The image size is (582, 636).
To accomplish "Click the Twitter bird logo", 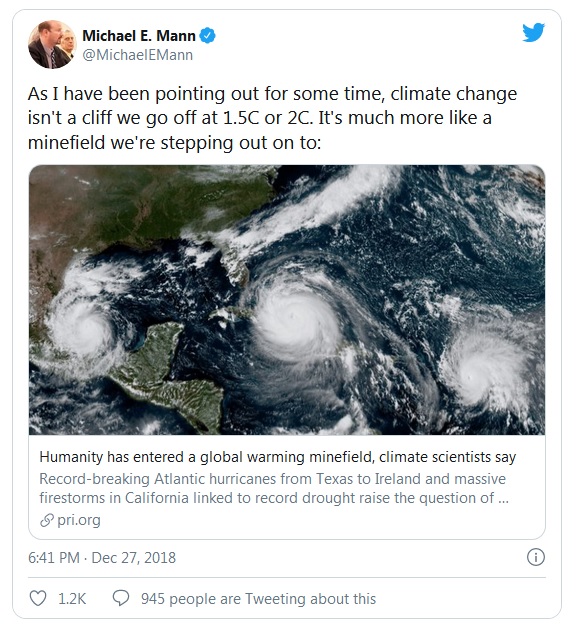I will pos(533,33).
